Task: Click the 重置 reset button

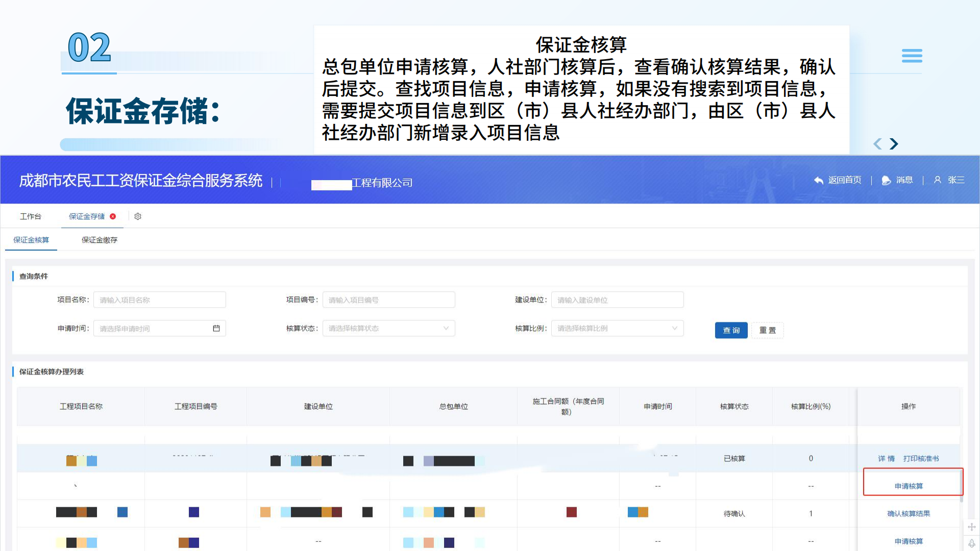Action: tap(768, 330)
